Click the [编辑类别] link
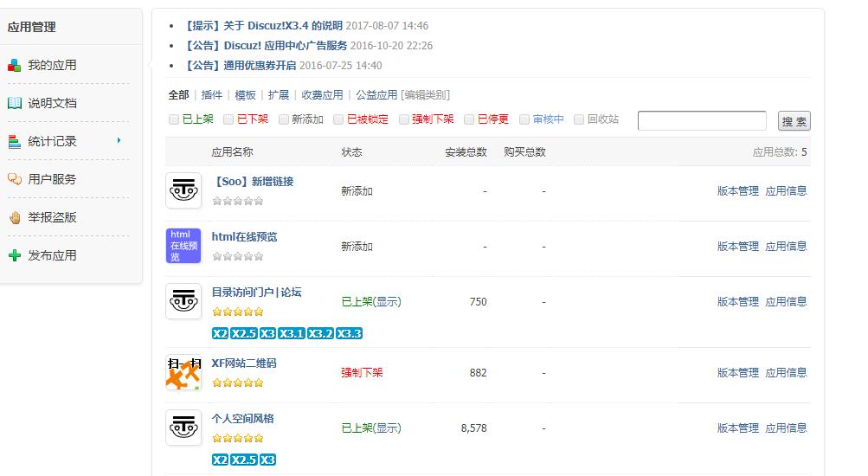Image resolution: width=868 pixels, height=476 pixels. 425,95
